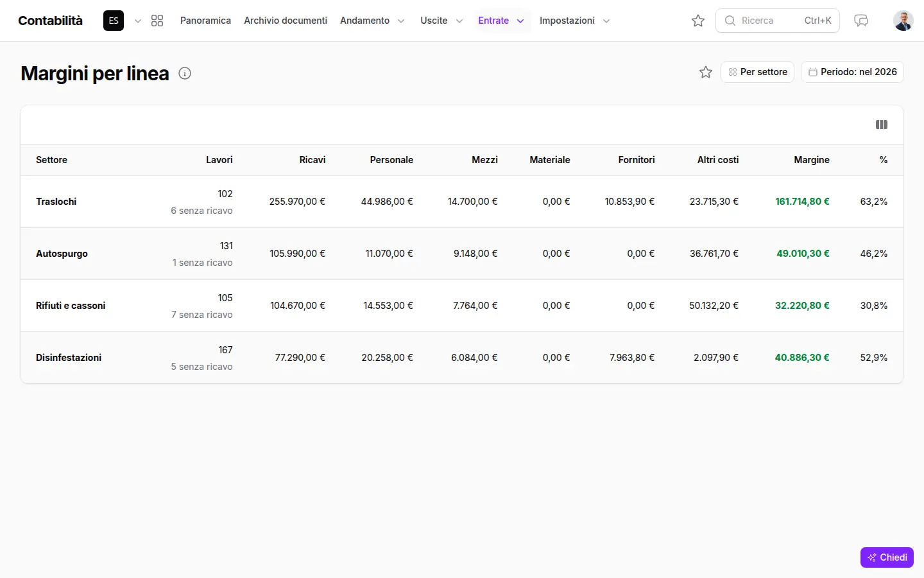
Task: Click the 6 senza ricavo note
Action: 201,211
